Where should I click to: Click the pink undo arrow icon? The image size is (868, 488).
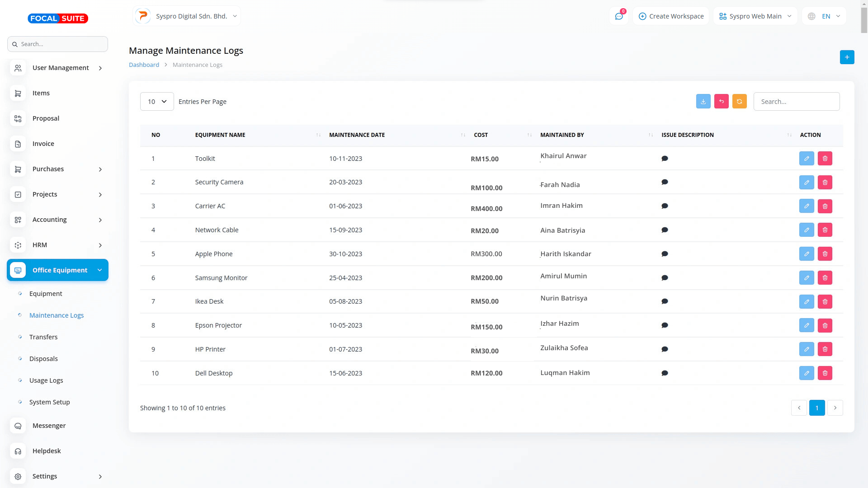pyautogui.click(x=721, y=102)
